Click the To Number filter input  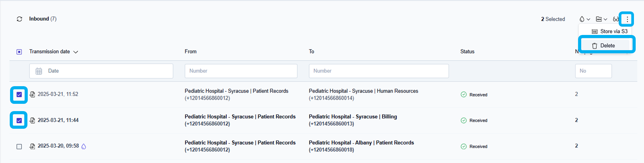[x=379, y=71]
